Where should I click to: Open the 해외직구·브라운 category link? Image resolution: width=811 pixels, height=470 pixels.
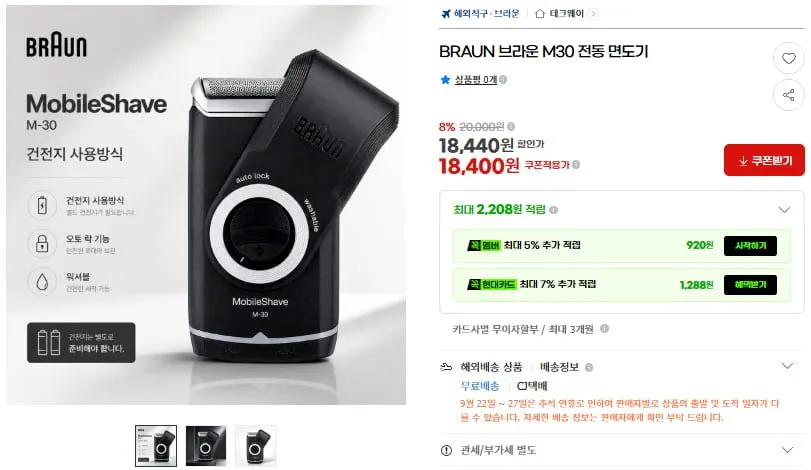(486, 13)
